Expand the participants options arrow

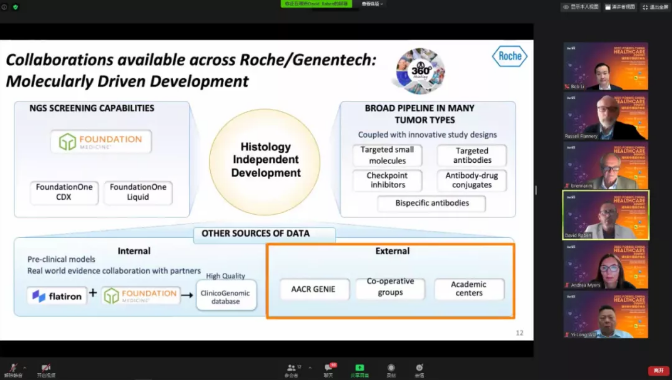point(310,368)
